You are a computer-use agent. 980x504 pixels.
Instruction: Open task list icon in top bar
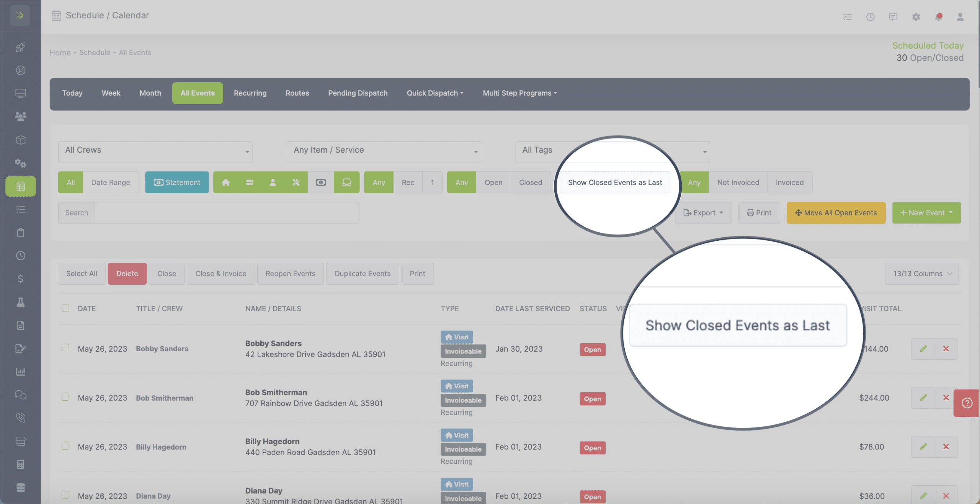click(848, 17)
